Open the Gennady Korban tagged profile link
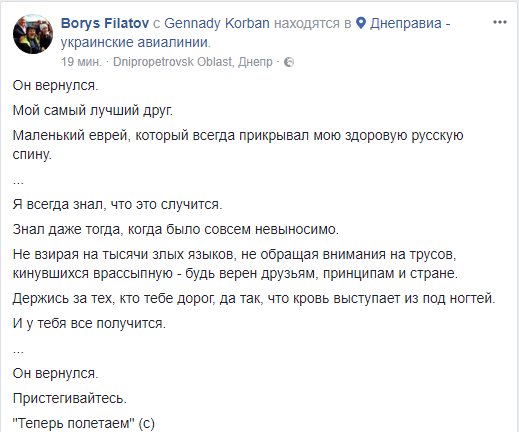 point(217,23)
